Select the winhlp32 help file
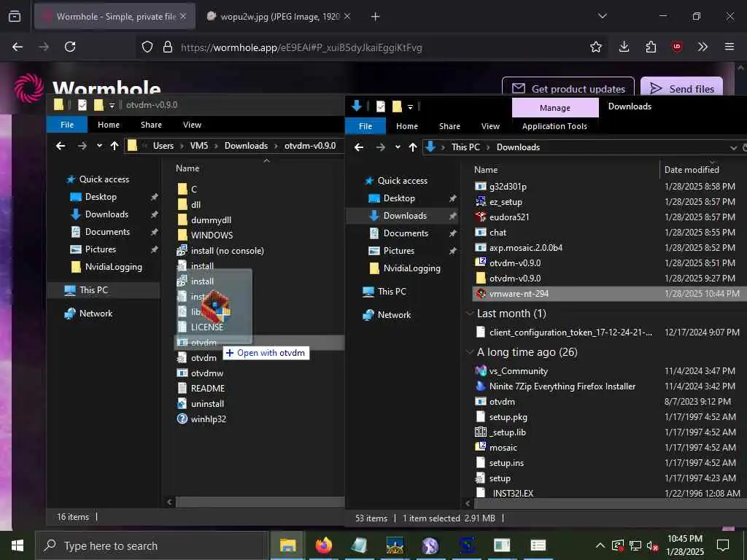 208,419
